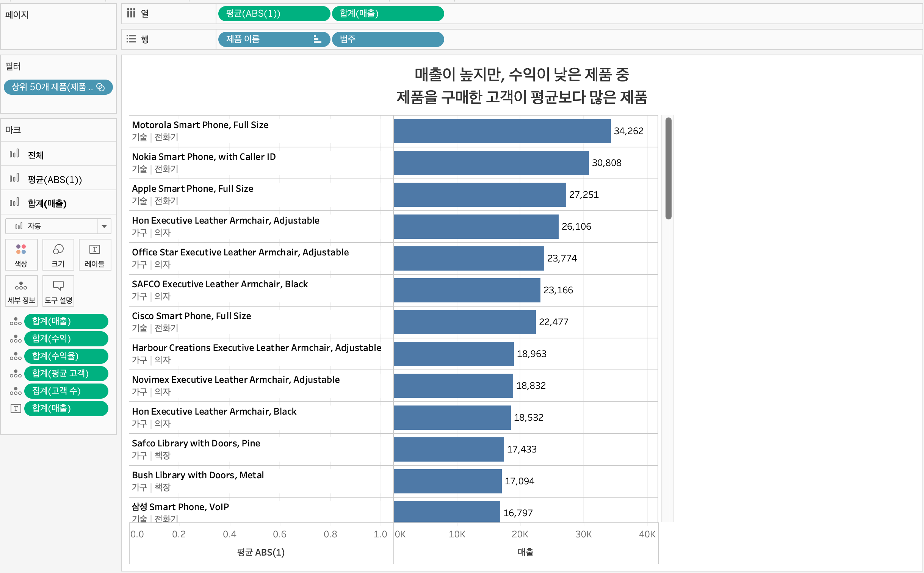The width and height of the screenshot is (924, 573).
Task: Click the bar icon beside 평균(ABS(1)) marks row
Action: 14,178
